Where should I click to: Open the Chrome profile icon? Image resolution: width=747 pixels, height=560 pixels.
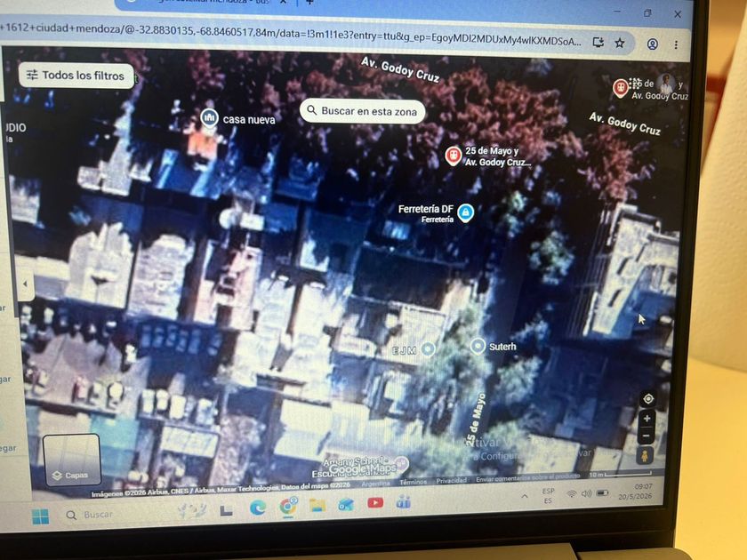[x=652, y=44]
